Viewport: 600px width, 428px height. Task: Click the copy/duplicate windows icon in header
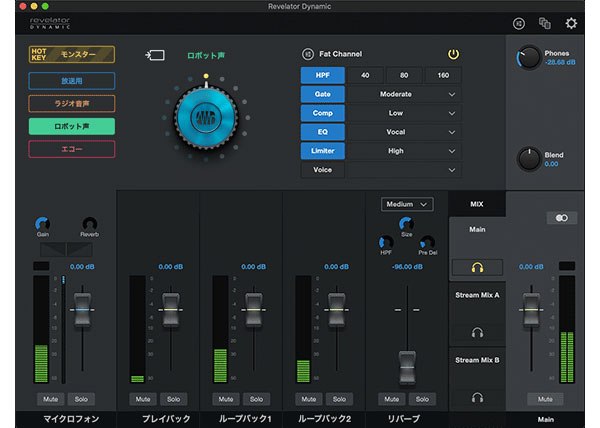coord(545,24)
